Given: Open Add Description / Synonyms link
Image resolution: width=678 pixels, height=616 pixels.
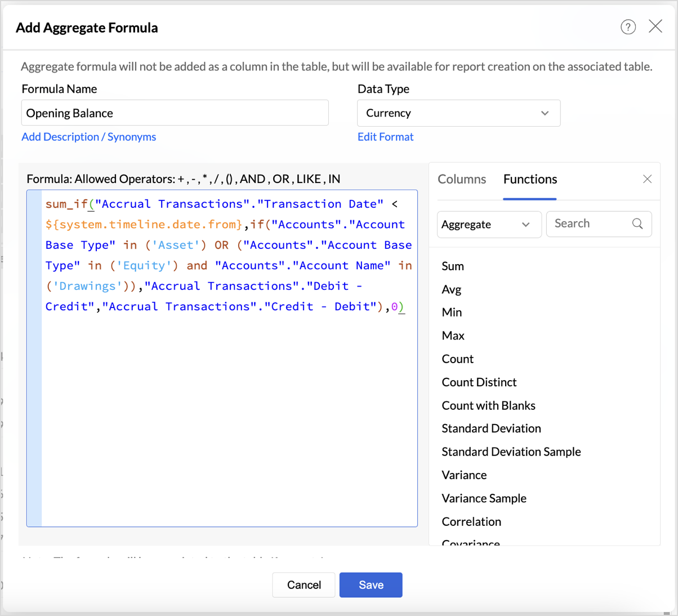Looking at the screenshot, I should (88, 137).
